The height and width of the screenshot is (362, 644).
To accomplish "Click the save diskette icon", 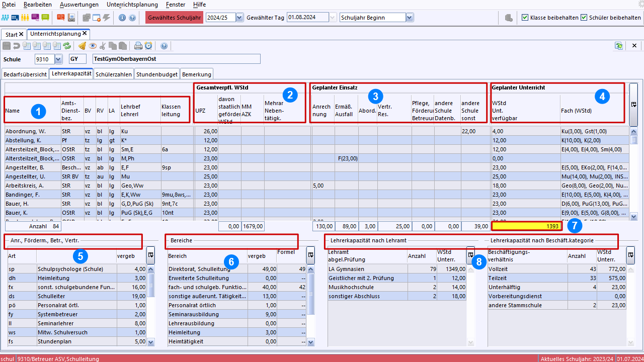I will tap(7, 46).
